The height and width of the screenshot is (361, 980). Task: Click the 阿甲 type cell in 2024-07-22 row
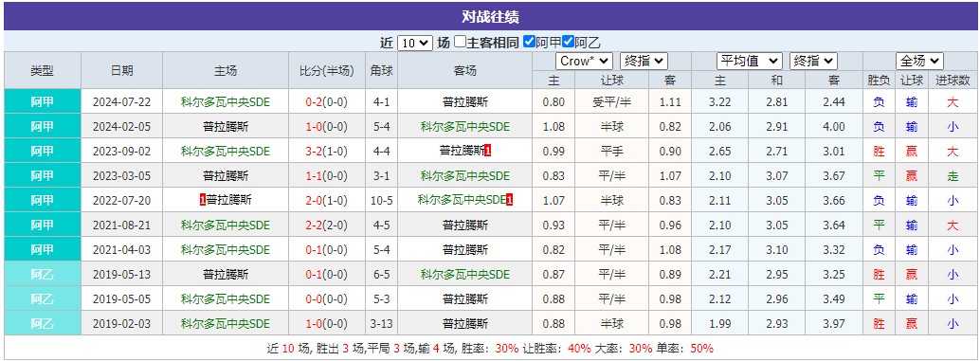pos(43,101)
